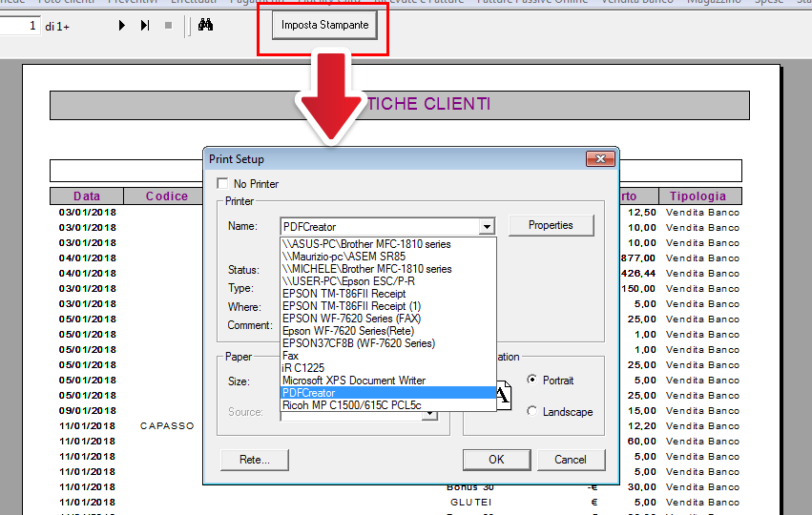This screenshot has width=812, height=515.
Task: Click the 877,00 amount cell
Action: click(638, 257)
